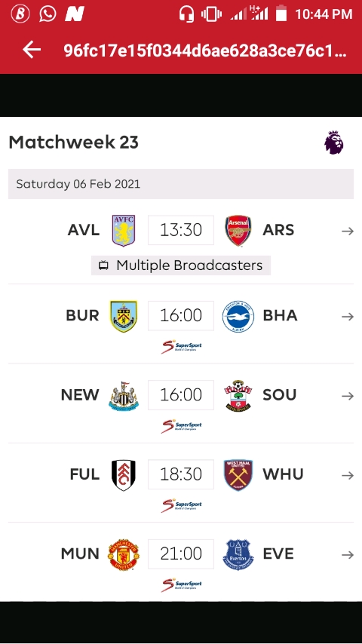Tap the Matchweek 23 heading
This screenshot has width=362, height=644.
[x=74, y=142]
